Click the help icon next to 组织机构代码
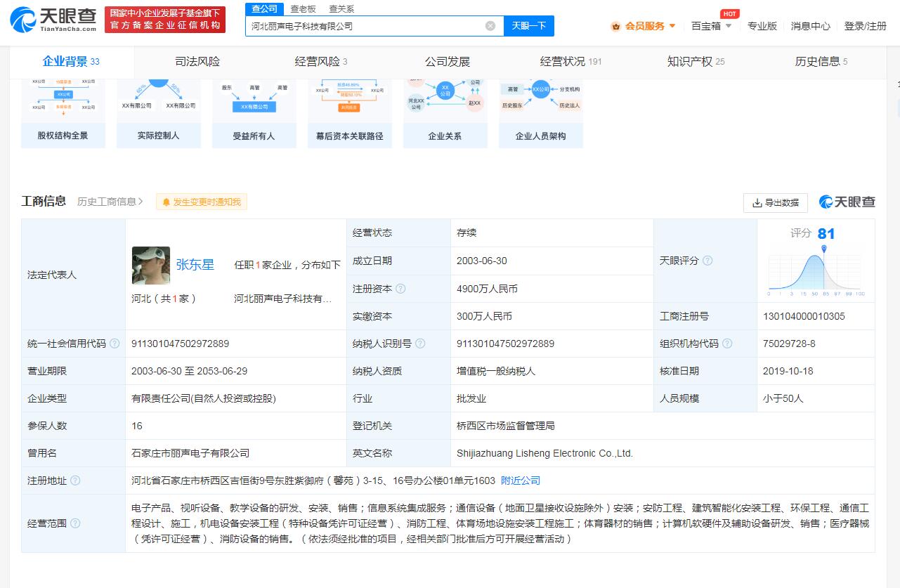This screenshot has width=900, height=588. point(727,344)
